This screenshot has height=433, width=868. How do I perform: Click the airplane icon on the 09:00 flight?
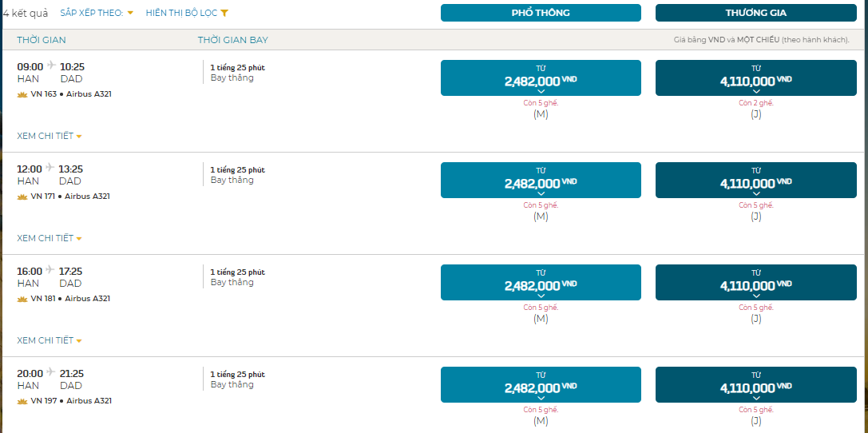(51, 66)
